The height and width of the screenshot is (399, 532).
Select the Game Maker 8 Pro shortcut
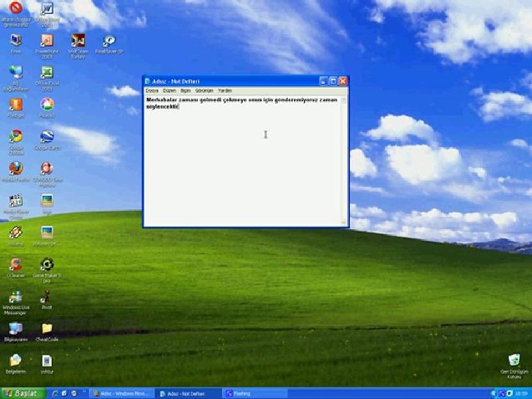[47, 270]
